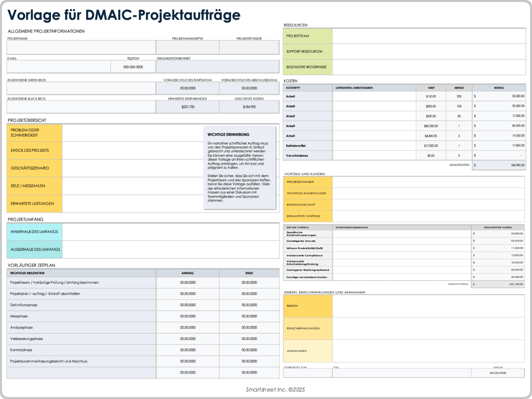The width and height of the screenshot is (532, 399).
Task: Select the PROBLEM ODER SCHWIERIGKEIT row header
Action: (34, 133)
